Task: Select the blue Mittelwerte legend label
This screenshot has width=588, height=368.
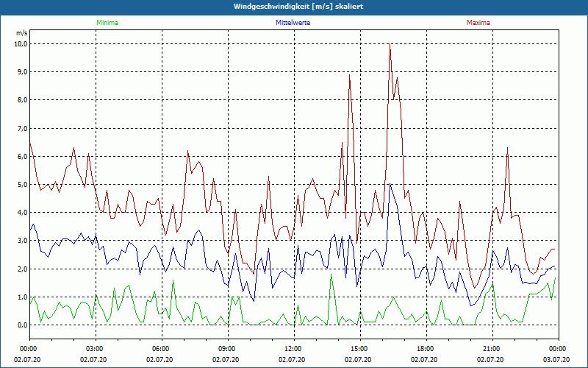Action: pyautogui.click(x=293, y=23)
